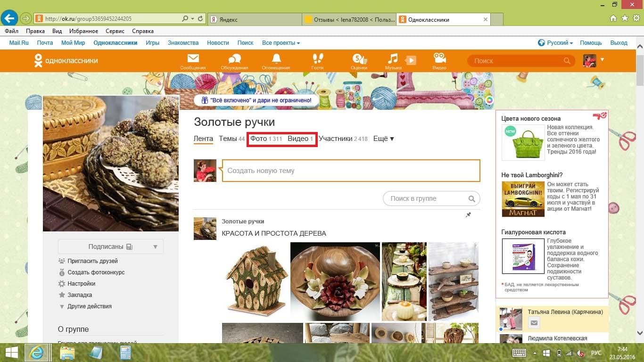
Task: Click Пригласить друзей link
Action: pyautogui.click(x=92, y=261)
